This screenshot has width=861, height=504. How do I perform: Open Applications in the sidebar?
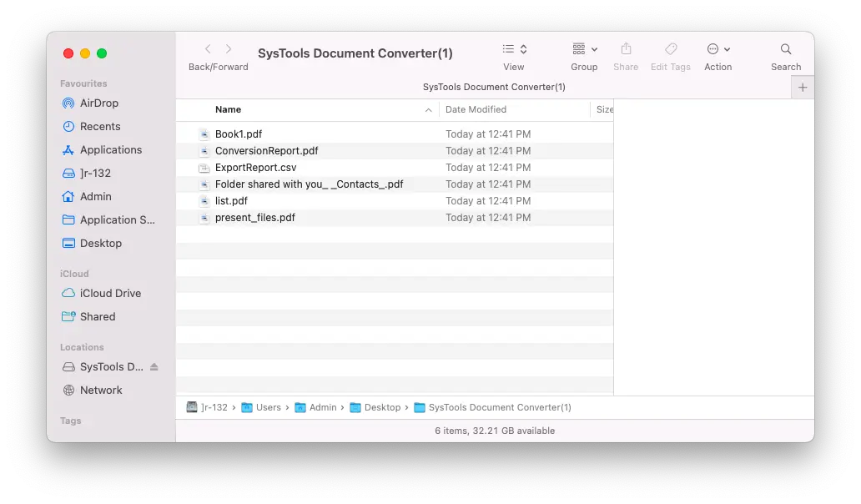(110, 150)
